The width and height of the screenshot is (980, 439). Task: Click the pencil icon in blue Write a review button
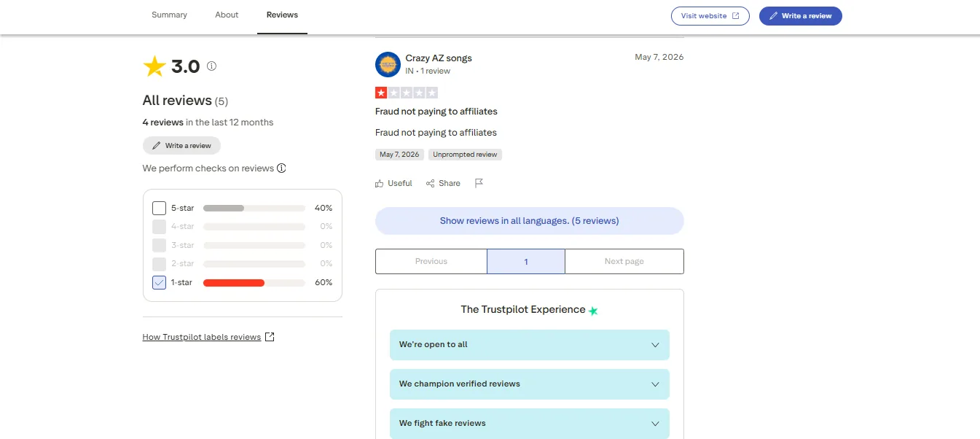(x=774, y=16)
